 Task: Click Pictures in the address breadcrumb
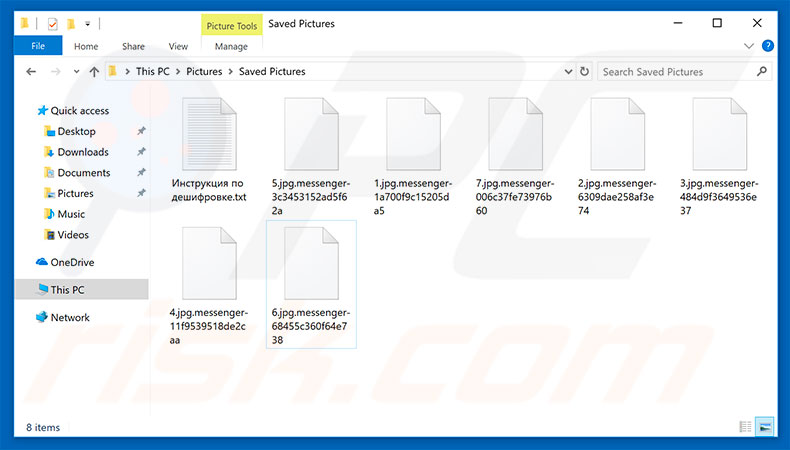204,72
